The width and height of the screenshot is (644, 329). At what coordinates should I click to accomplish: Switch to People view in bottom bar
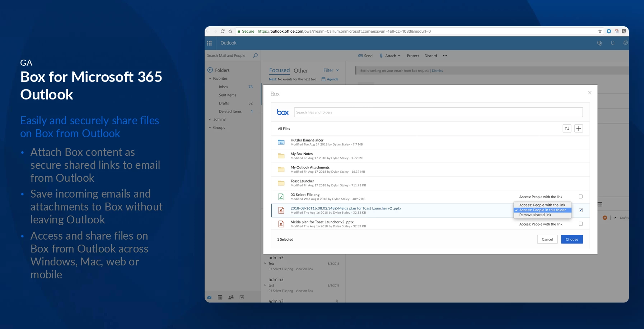tap(231, 297)
